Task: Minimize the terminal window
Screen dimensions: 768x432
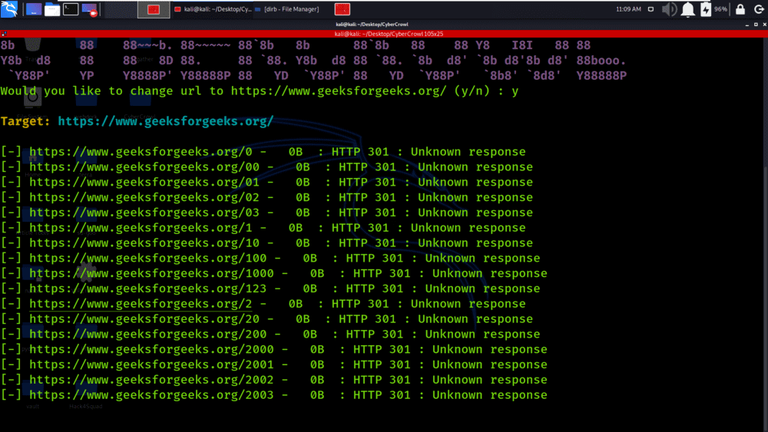Action: [x=747, y=24]
